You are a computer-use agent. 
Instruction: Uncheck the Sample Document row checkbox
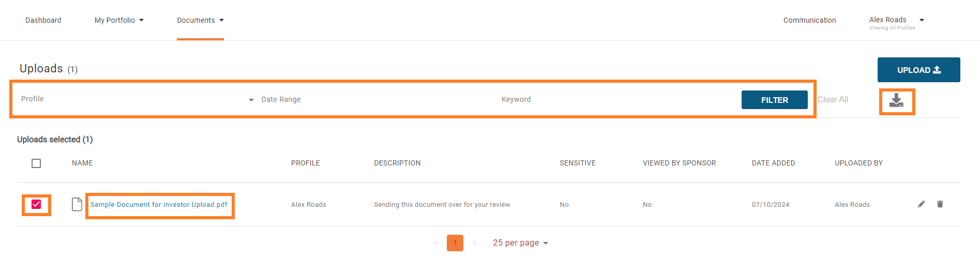point(36,204)
